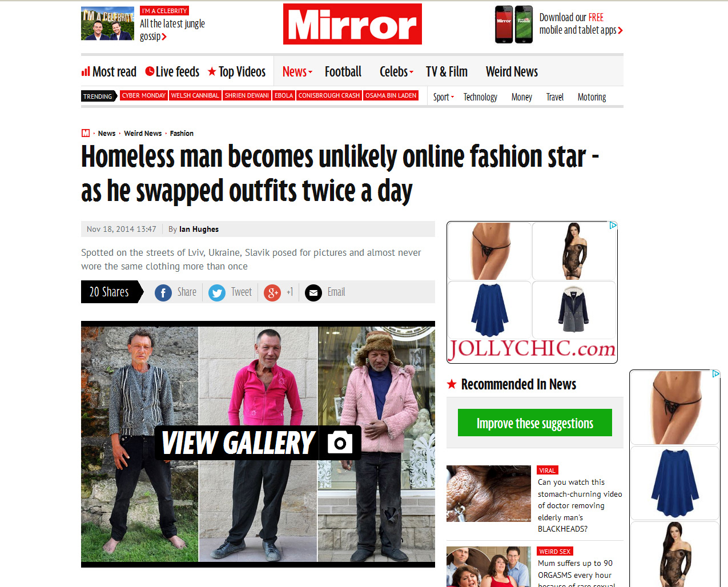This screenshot has height=587, width=728.
Task: Select the CYBER MONDAY trending tag
Action: pyautogui.click(x=143, y=95)
